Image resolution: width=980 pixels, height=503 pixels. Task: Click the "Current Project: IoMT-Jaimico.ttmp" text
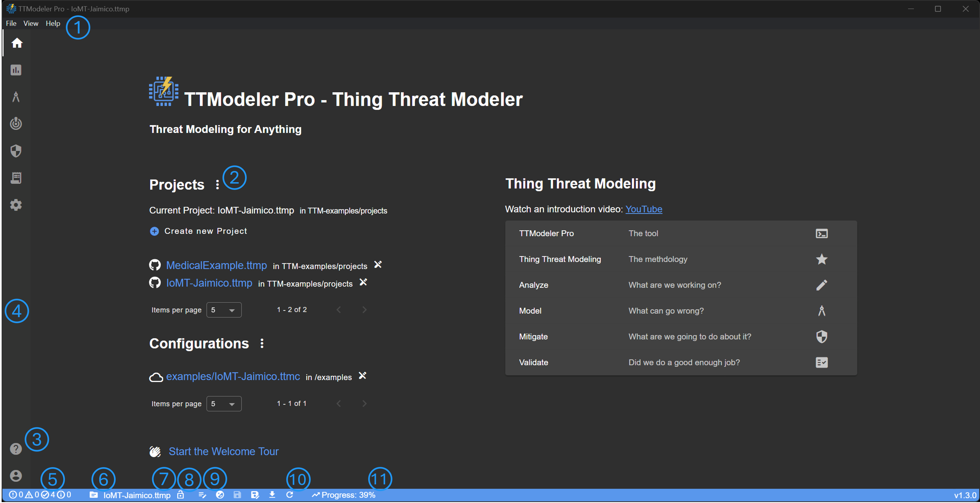221,211
